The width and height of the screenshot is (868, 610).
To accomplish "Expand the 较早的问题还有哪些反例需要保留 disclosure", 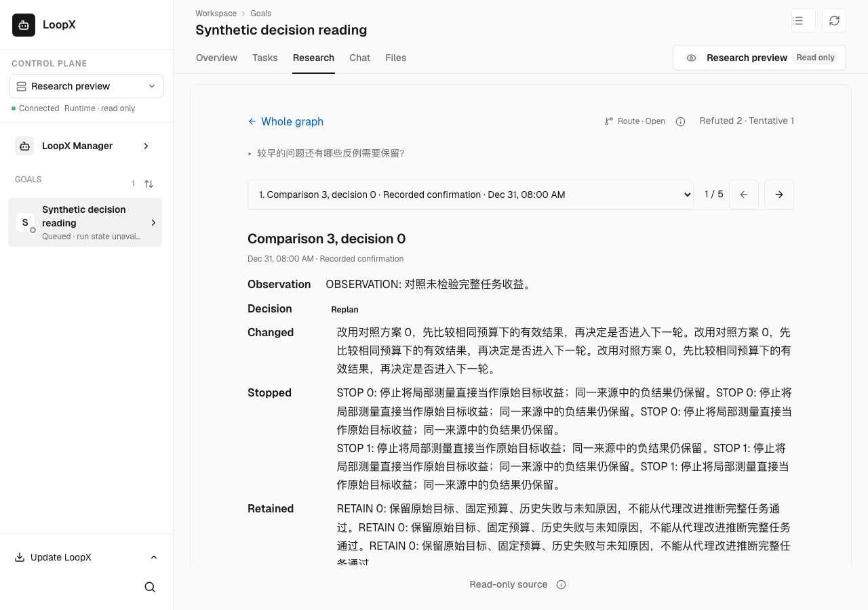I will 326,153.
